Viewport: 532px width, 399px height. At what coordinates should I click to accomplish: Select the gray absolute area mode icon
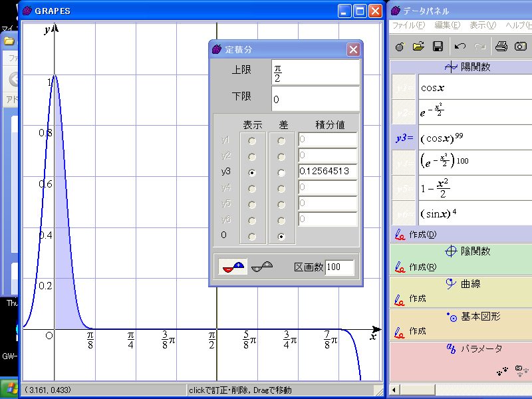click(263, 267)
